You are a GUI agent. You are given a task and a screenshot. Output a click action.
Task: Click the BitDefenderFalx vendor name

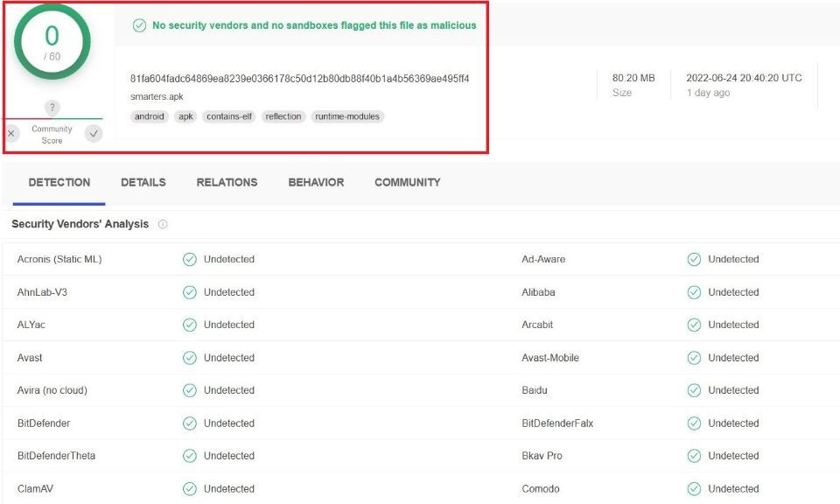point(557,423)
